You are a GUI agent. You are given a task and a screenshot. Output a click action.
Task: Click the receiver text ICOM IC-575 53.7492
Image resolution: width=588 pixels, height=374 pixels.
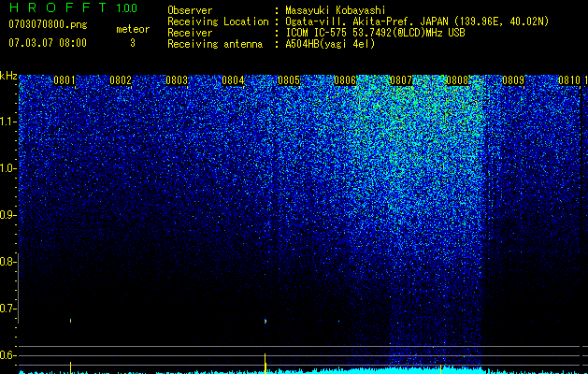(x=336, y=33)
